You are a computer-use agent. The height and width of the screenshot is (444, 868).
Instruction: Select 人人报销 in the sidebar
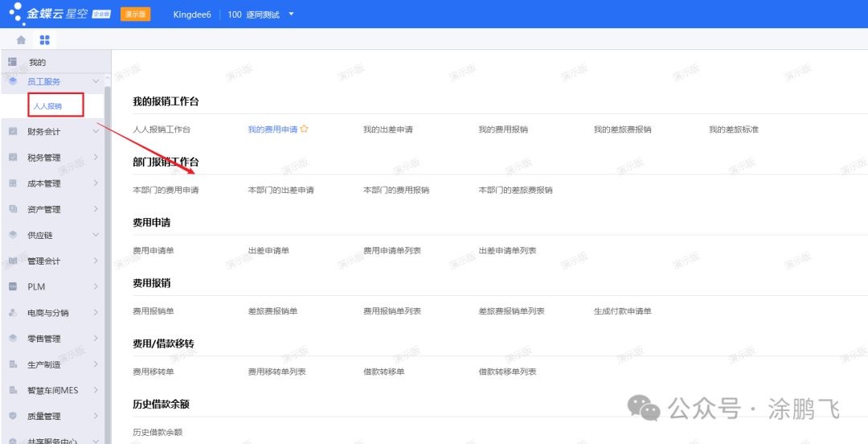(x=47, y=105)
